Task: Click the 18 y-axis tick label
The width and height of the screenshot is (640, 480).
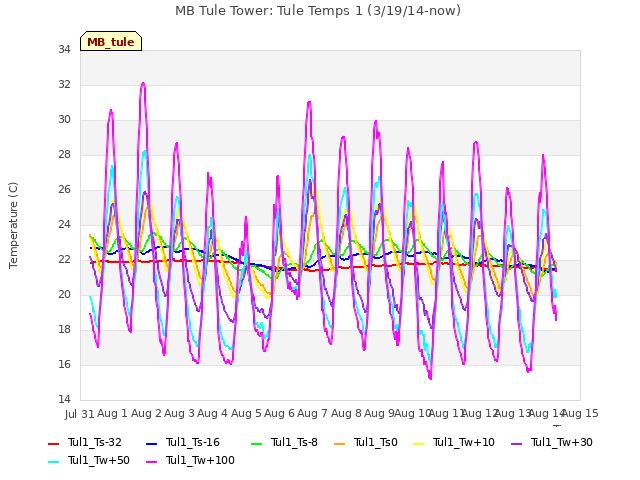Action: [64, 329]
